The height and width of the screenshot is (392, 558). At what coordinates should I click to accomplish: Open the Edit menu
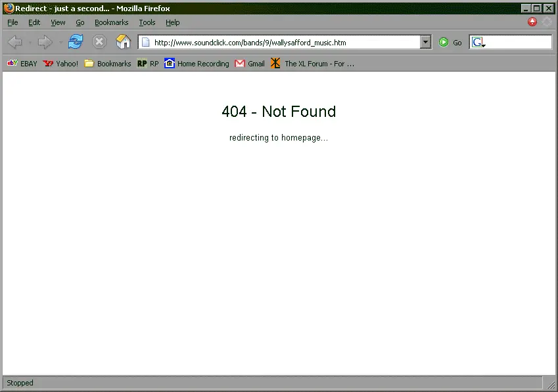coord(34,22)
